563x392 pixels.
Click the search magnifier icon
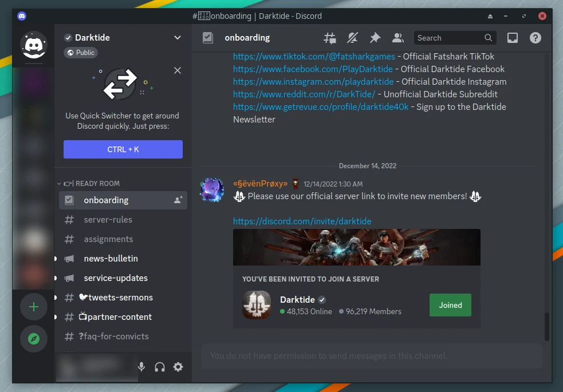[488, 38]
